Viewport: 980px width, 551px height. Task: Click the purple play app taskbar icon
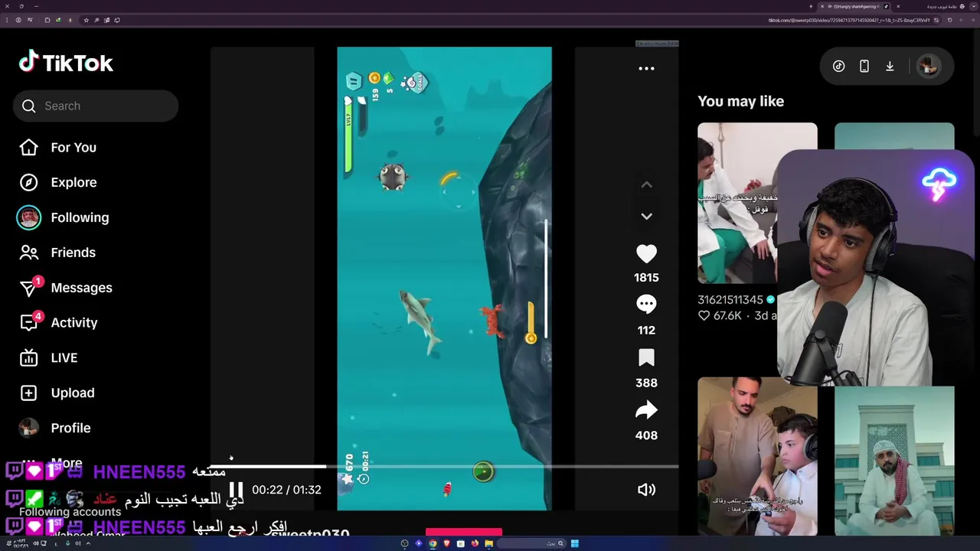tap(419, 544)
